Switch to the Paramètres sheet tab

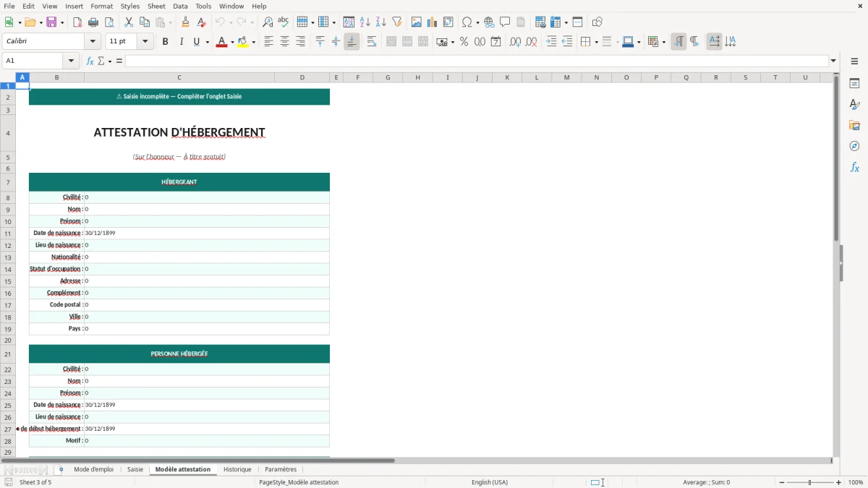[281, 469]
